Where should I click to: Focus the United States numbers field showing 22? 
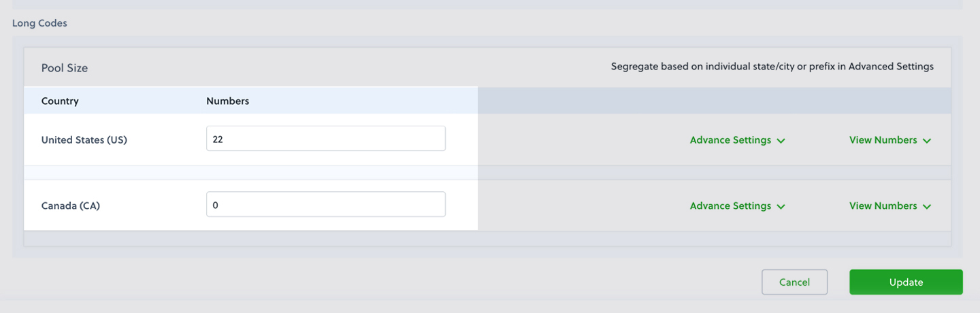(x=326, y=138)
